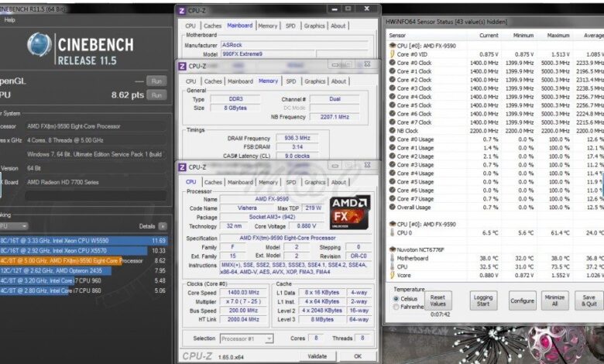Click the CPU-Z icon in the Memory window title
Screen dimensions: 604x364
182,67
